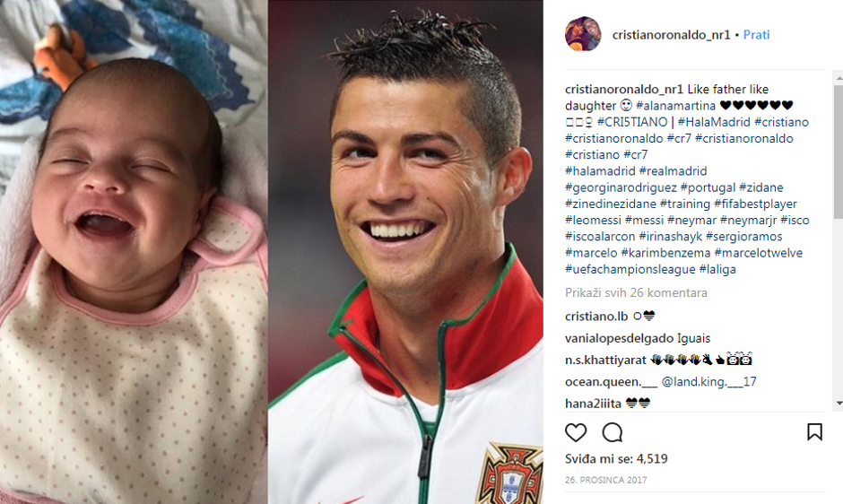This screenshot has width=843, height=504.
Task: Open the @land.king.___17 mention
Action: pos(708,382)
